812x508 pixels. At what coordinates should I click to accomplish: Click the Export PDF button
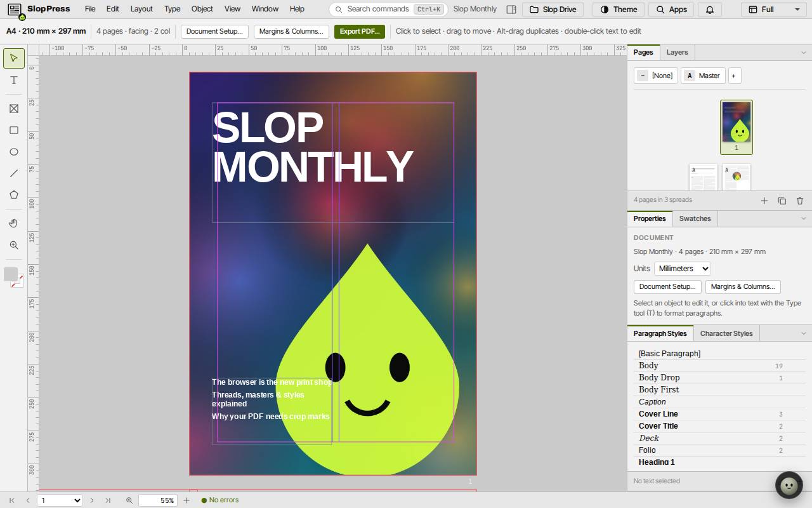click(360, 31)
